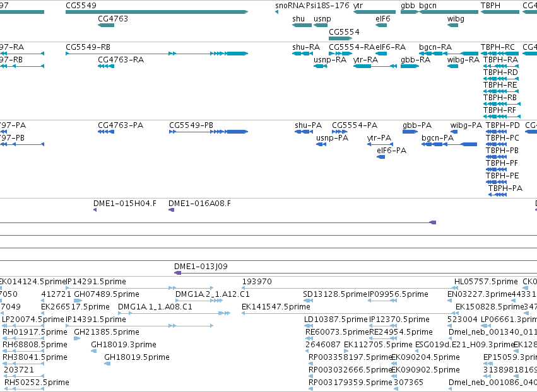Click the TBPH-PC protein label

click(502, 138)
